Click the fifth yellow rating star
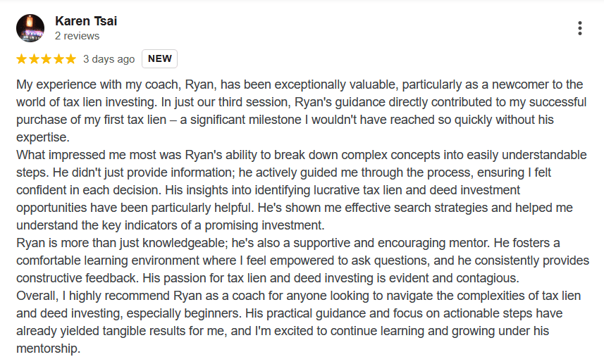This screenshot has height=364, width=604. (x=70, y=59)
